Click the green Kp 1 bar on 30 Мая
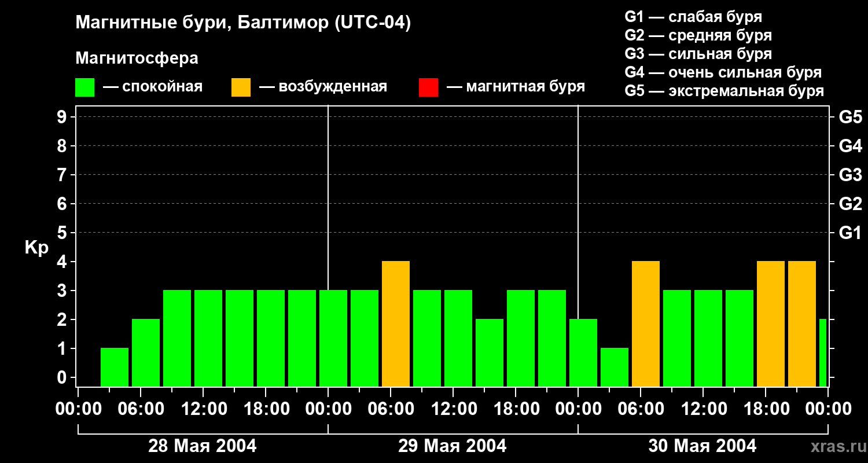Screen dimensions: 868x463 pyautogui.click(x=615, y=367)
